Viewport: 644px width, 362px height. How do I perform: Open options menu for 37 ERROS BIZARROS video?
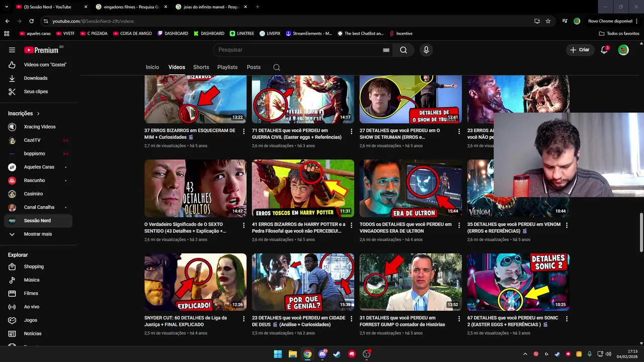[244, 131]
